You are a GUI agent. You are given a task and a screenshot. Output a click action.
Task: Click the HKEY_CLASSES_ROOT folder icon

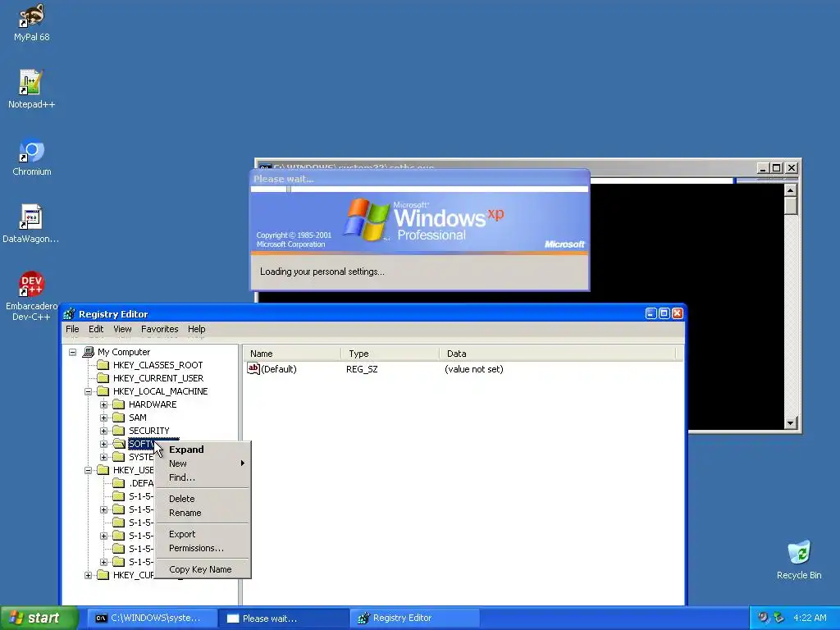tap(103, 365)
